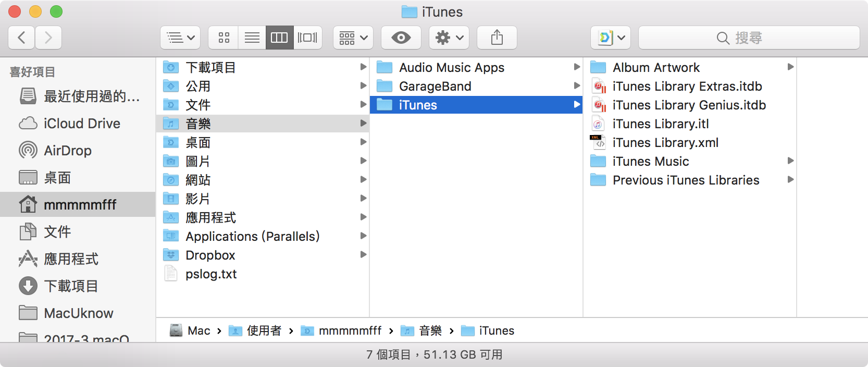Select the 應用程式 folder in first column
This screenshot has width=868, height=367.
tap(263, 217)
